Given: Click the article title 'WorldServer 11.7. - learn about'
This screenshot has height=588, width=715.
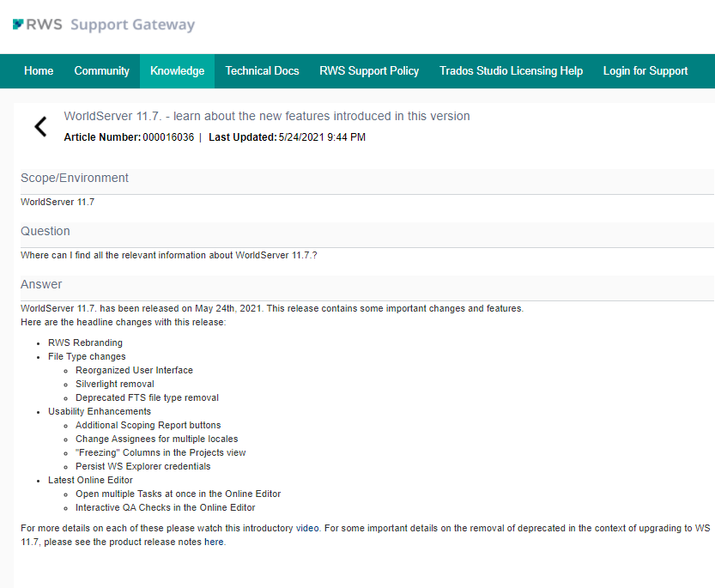Looking at the screenshot, I should 267,117.
